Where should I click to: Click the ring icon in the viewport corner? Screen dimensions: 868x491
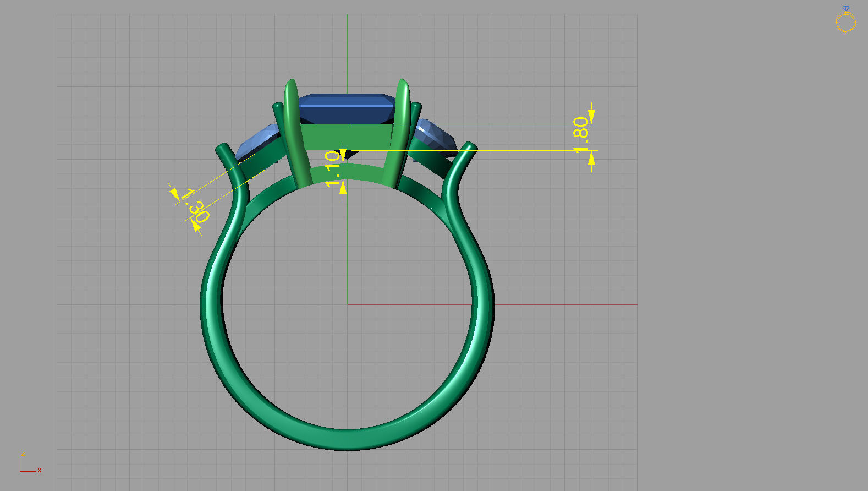845,19
